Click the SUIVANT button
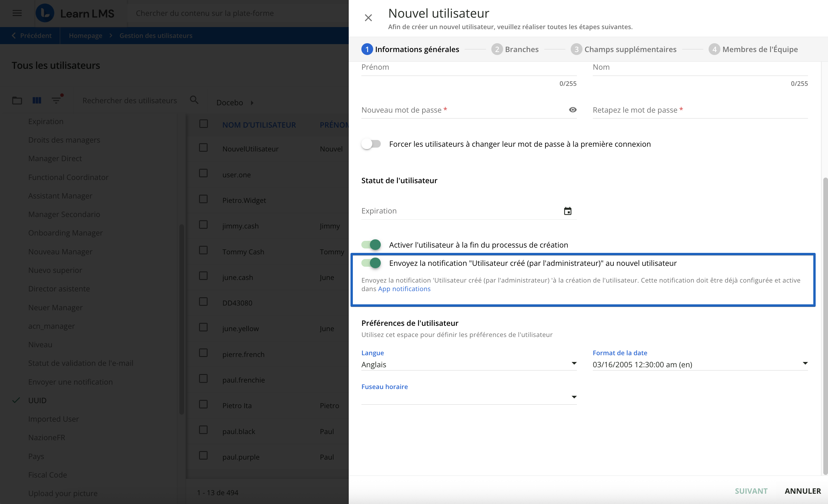The height and width of the screenshot is (504, 828). click(751, 490)
